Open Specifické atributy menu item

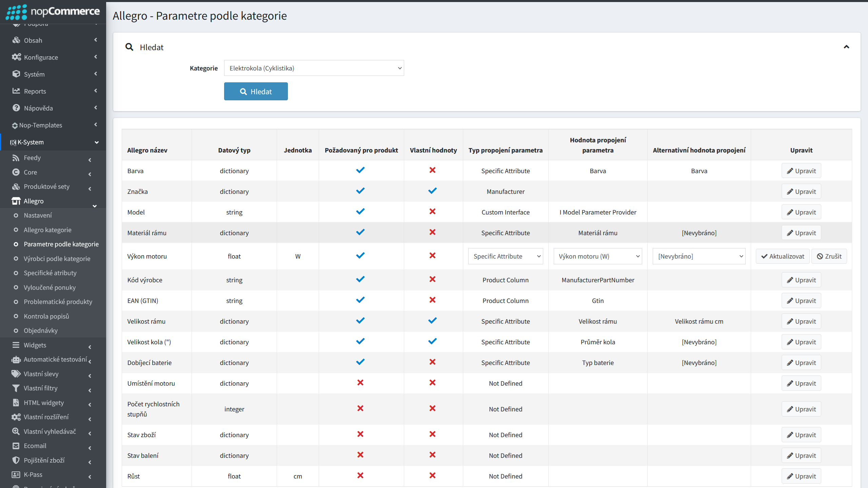point(50,273)
